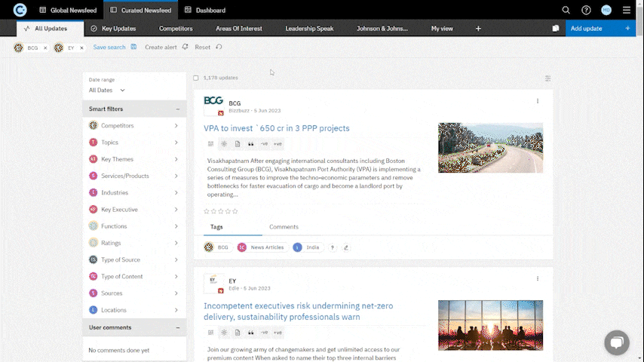The width and height of the screenshot is (644, 362).
Task: Open the VPA to invest article link
Action: pos(276,128)
